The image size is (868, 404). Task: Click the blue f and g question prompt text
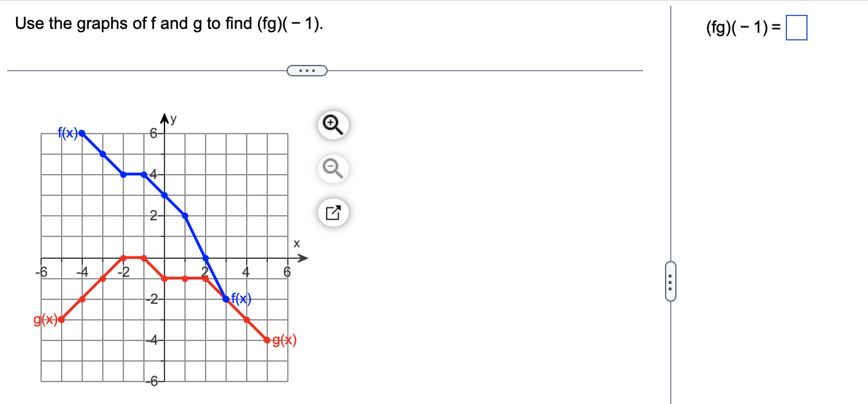coord(167,23)
